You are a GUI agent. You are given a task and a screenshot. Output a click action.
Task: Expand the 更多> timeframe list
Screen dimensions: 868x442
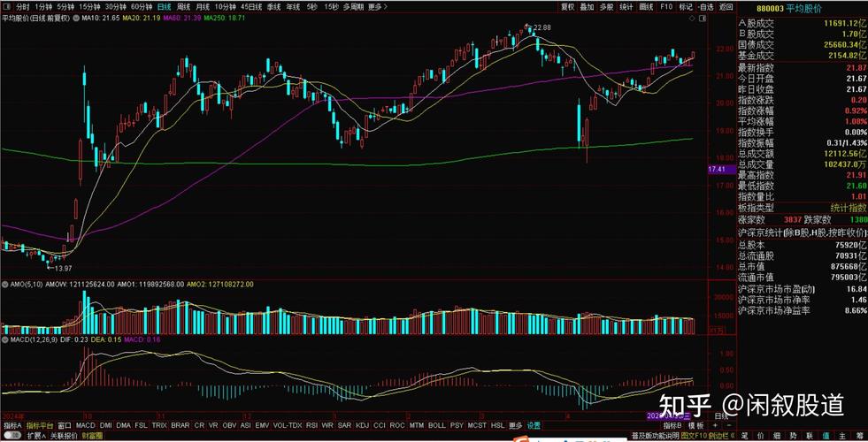click(378, 6)
